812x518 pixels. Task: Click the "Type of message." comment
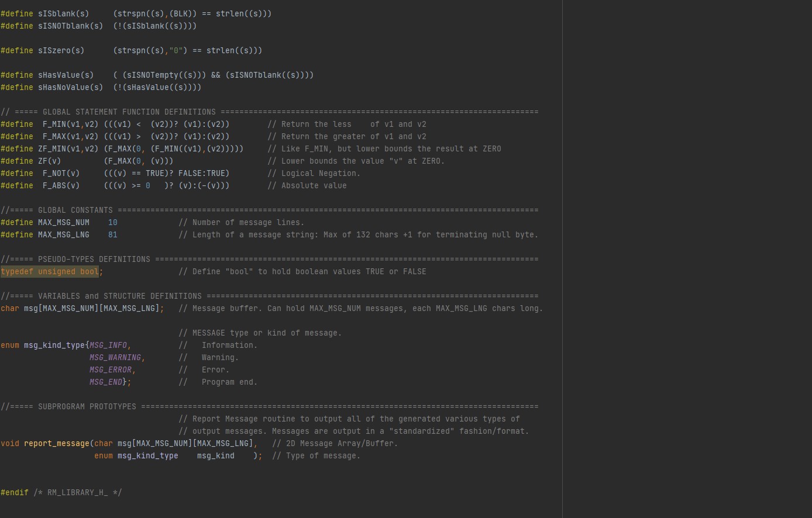tap(316, 456)
